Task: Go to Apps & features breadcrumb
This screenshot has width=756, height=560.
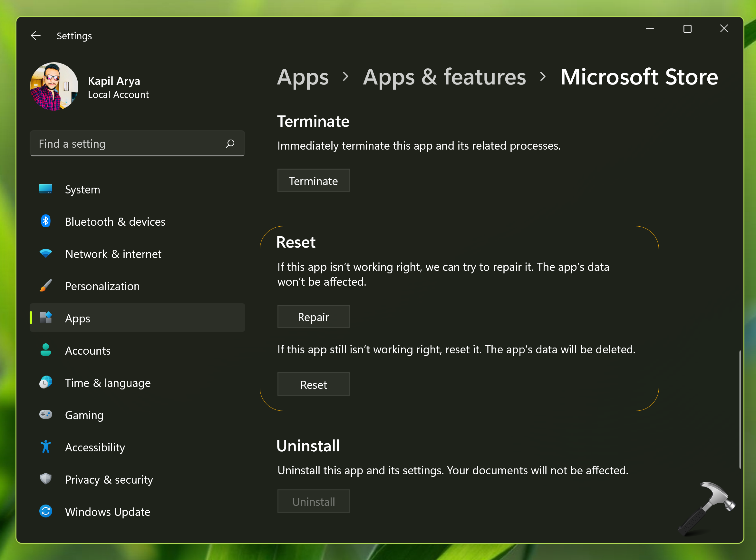Action: (444, 77)
